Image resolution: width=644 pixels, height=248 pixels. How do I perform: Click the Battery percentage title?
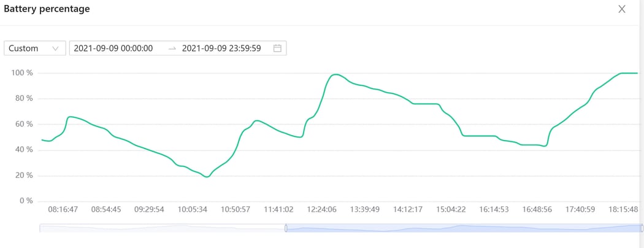(x=47, y=9)
